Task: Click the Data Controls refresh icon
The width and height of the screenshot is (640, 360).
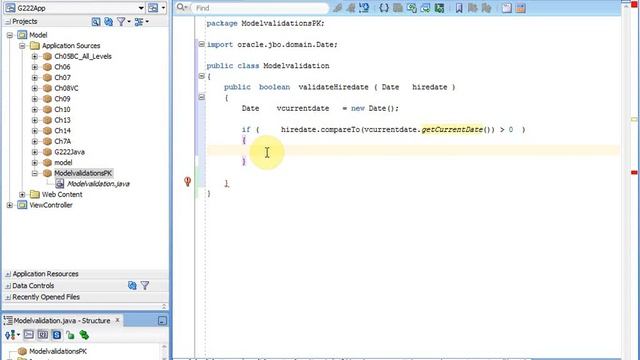Action: click(132, 285)
